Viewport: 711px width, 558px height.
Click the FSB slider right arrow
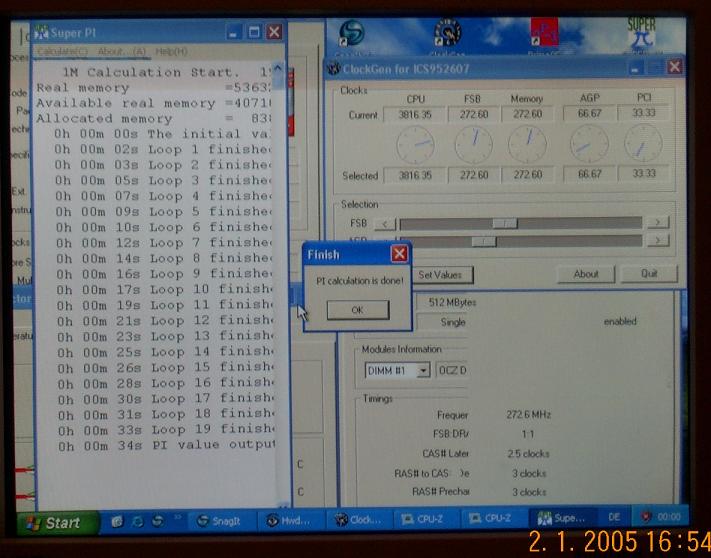tap(657, 222)
